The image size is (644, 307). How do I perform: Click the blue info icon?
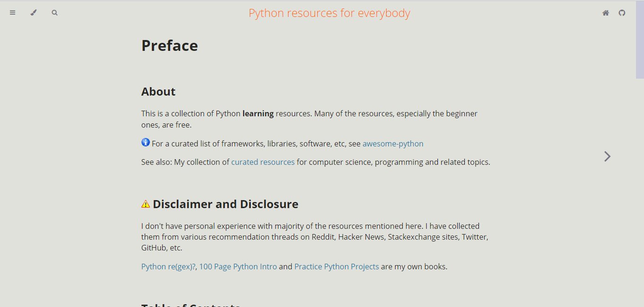(146, 142)
